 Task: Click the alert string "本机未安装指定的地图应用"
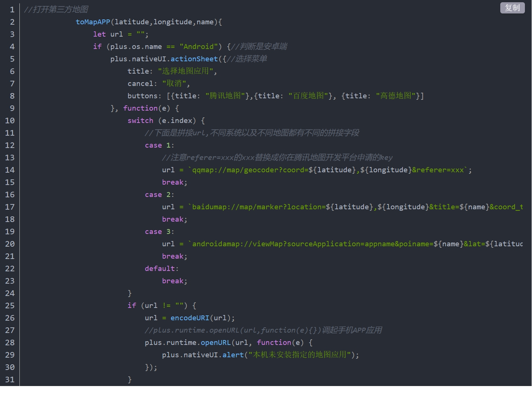300,355
